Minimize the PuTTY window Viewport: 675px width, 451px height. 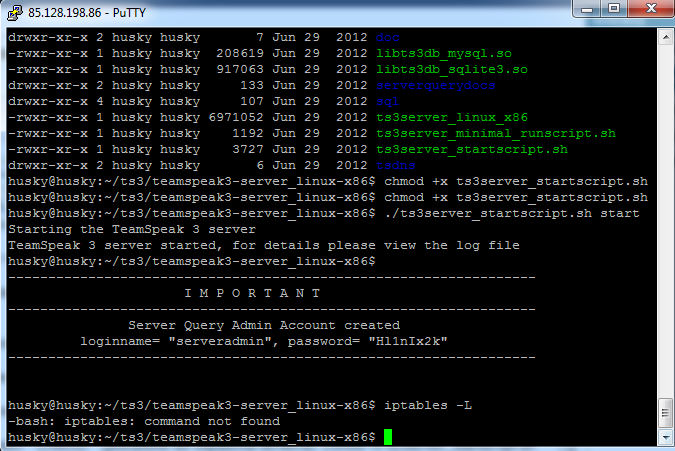587,9
